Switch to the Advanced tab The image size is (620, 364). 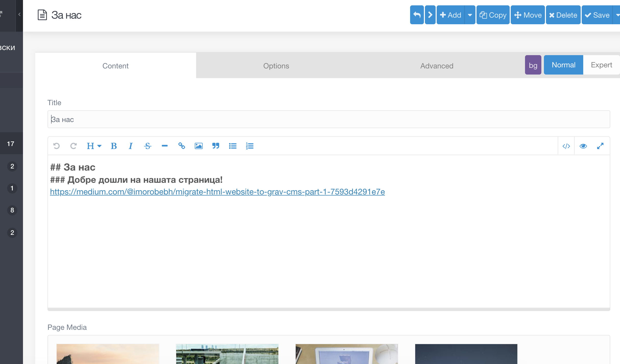click(x=437, y=66)
